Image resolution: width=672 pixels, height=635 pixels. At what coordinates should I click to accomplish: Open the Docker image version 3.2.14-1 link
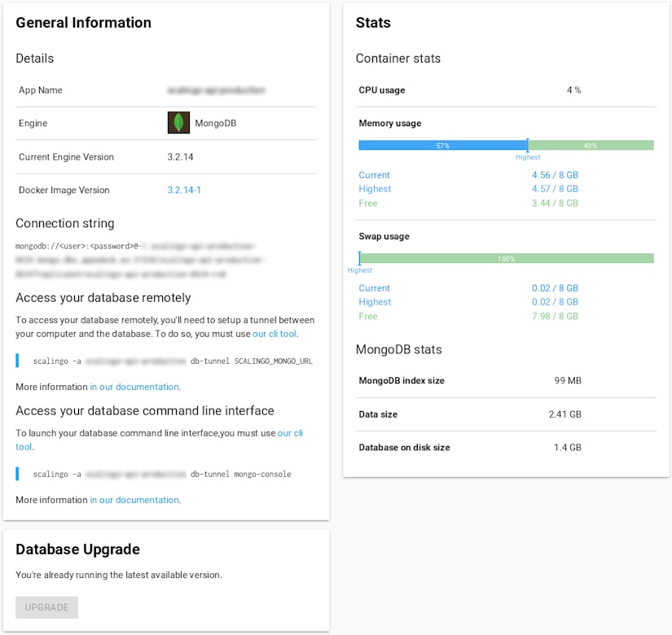[184, 190]
